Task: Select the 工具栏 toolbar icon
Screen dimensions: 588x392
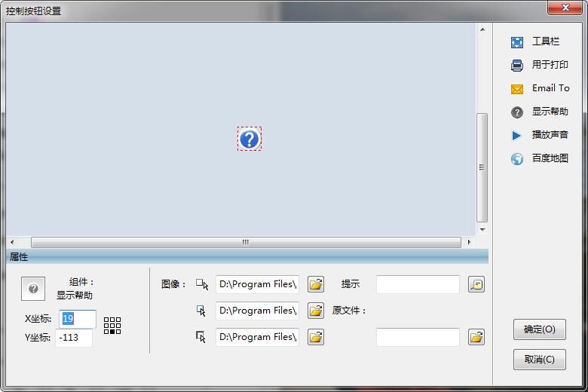Action: (x=517, y=42)
